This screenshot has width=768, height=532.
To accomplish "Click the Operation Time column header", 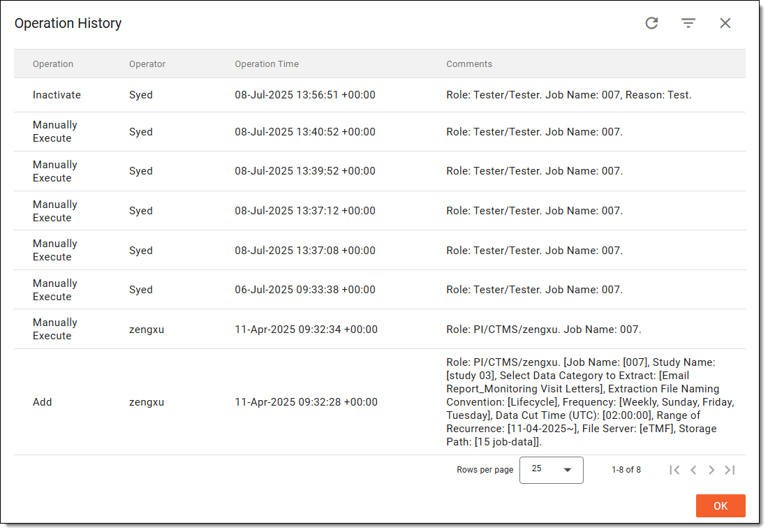I will 267,64.
